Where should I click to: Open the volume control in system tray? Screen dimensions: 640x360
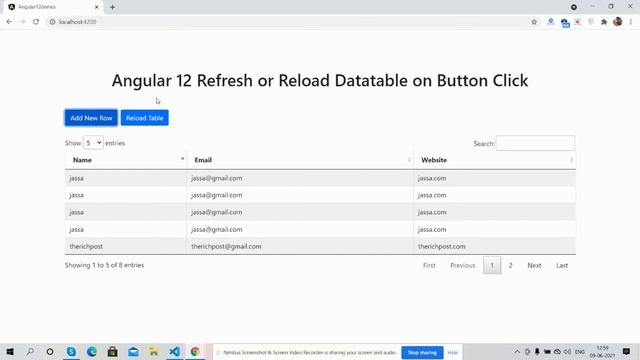[x=567, y=352]
